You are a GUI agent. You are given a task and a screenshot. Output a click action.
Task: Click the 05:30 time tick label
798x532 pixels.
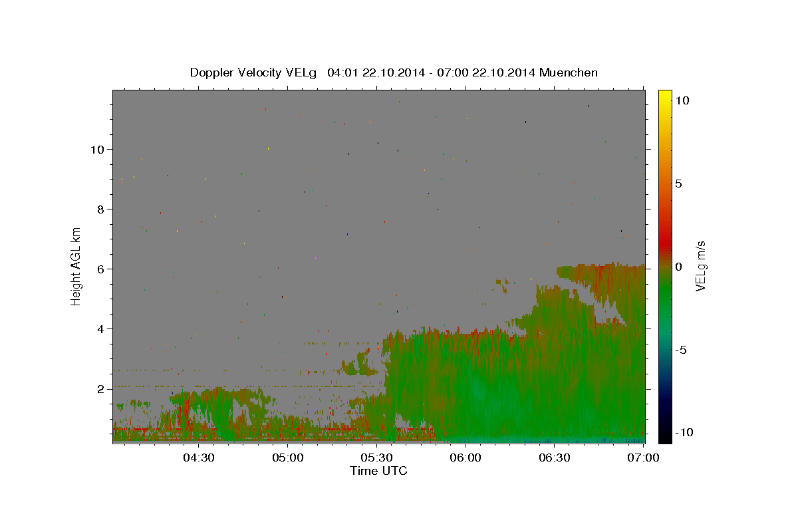377,458
